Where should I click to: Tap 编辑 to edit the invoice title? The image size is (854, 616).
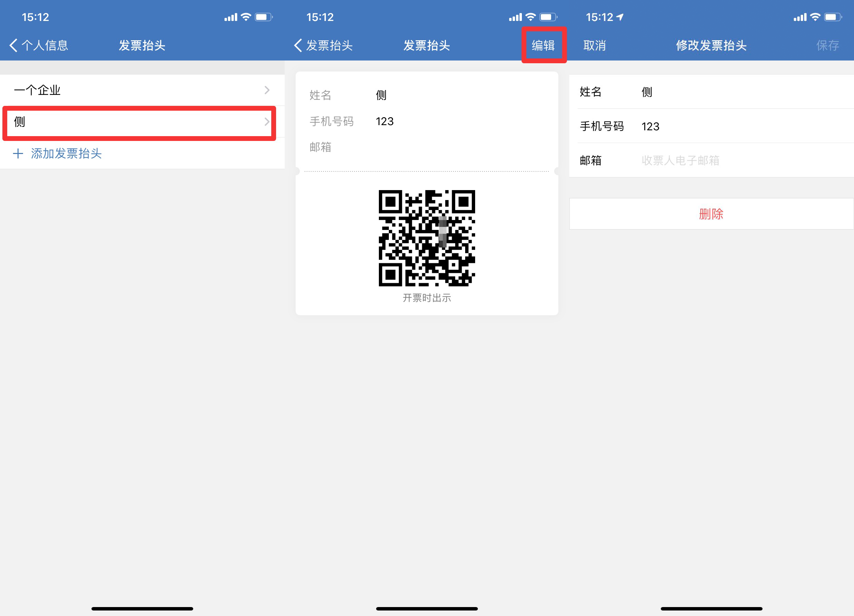[x=543, y=45]
